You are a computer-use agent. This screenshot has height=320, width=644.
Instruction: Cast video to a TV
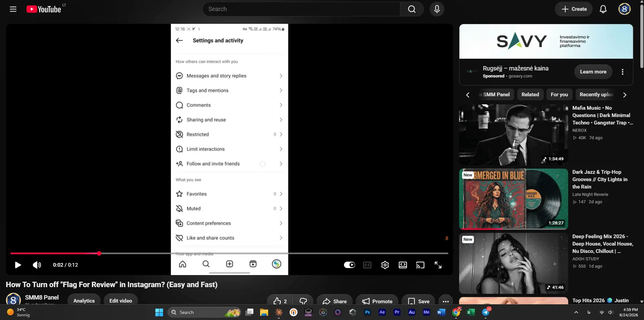click(x=420, y=265)
